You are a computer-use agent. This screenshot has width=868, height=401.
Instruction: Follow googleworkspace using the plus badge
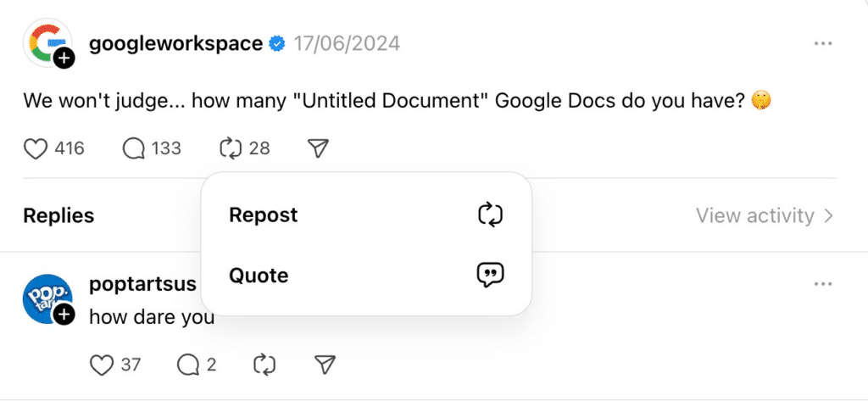click(x=64, y=58)
